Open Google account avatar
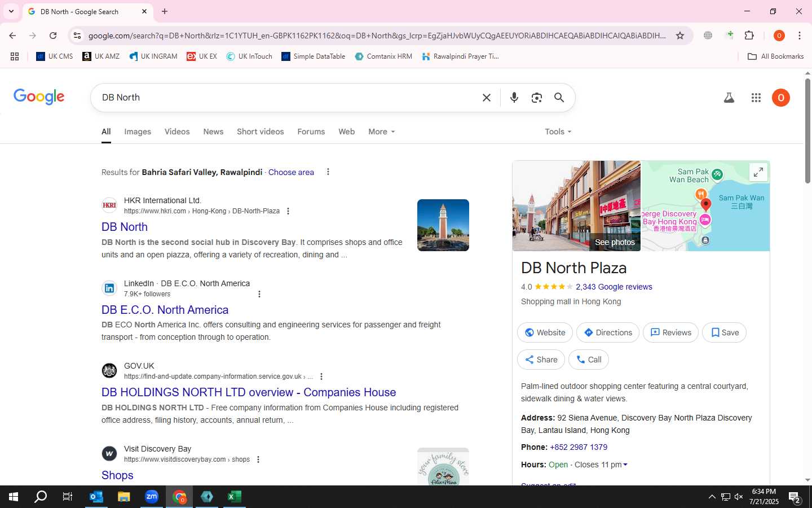Viewport: 812px width, 508px height. click(x=781, y=98)
